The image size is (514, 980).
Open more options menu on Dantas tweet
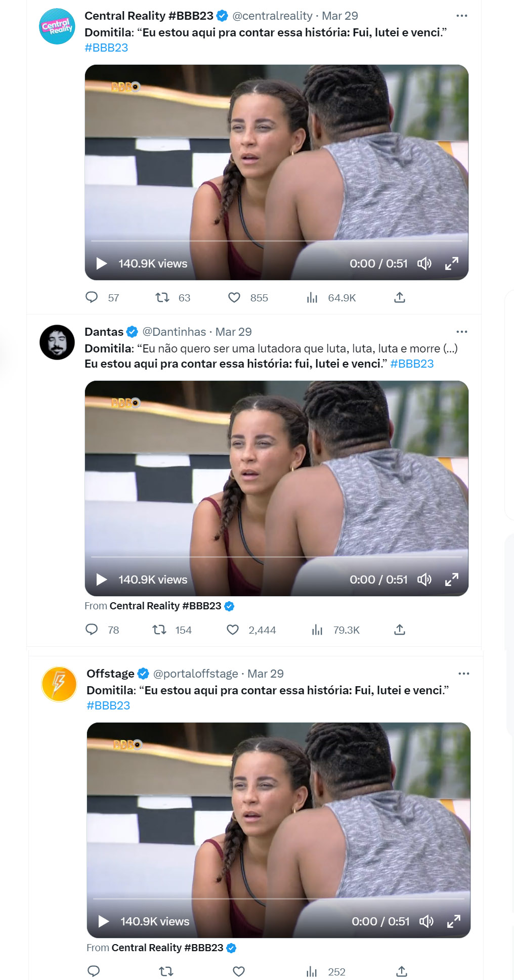[x=461, y=332]
